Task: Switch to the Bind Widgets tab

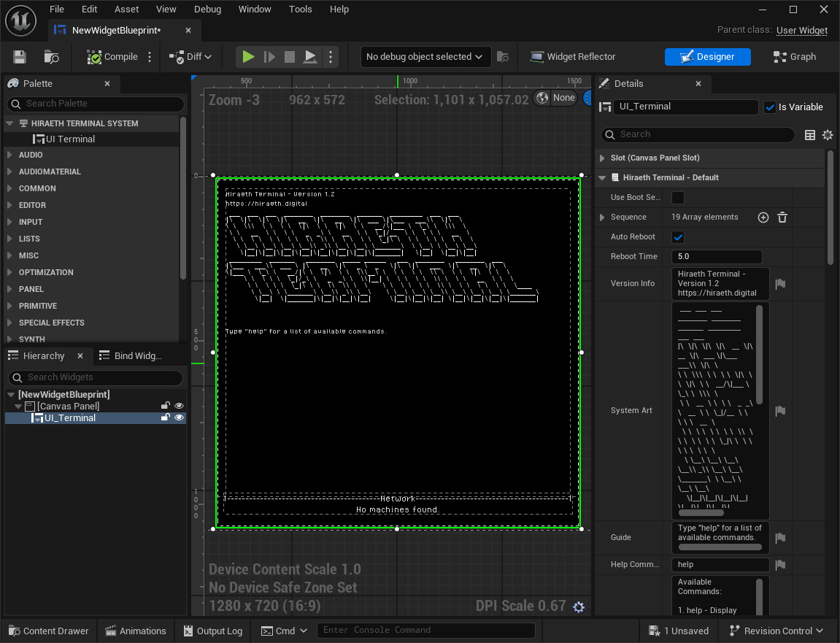Action: coord(131,355)
